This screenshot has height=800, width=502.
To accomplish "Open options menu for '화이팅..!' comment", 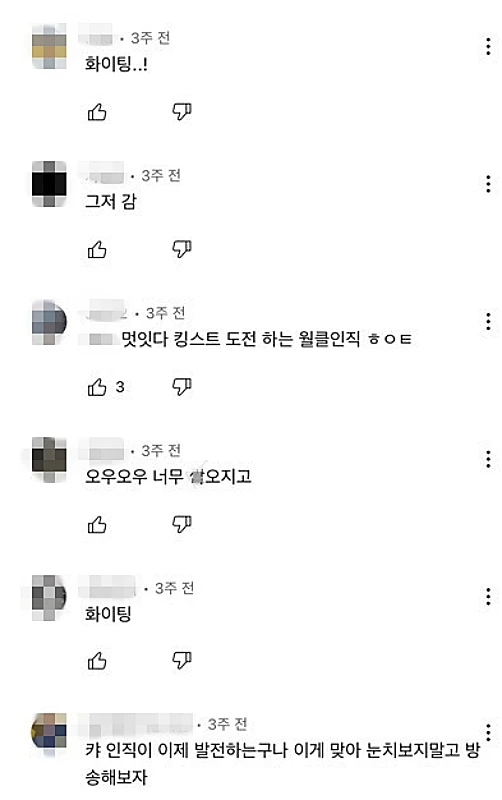I will [x=488, y=46].
